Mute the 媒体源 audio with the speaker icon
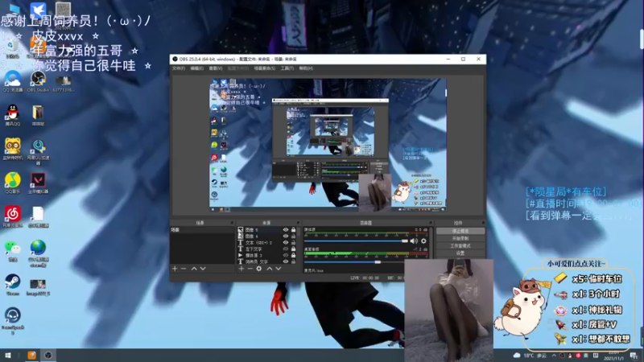Viewport: 644px width, 362px height. [414, 241]
